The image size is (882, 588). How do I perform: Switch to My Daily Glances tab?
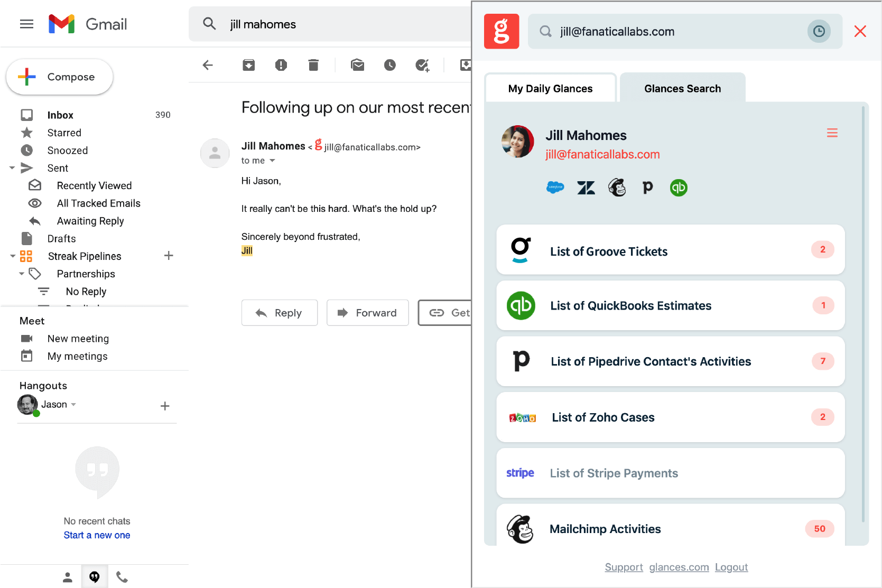click(550, 88)
